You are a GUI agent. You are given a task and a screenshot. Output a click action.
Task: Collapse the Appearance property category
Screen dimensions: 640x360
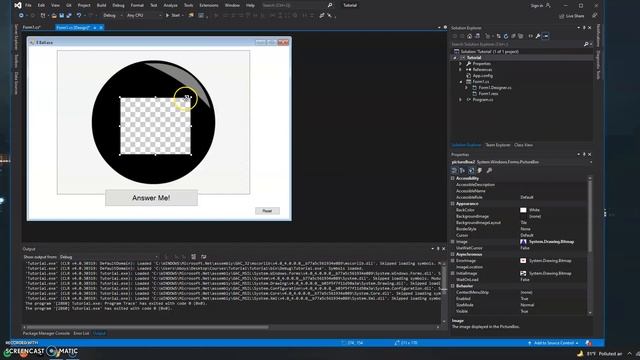pos(453,204)
